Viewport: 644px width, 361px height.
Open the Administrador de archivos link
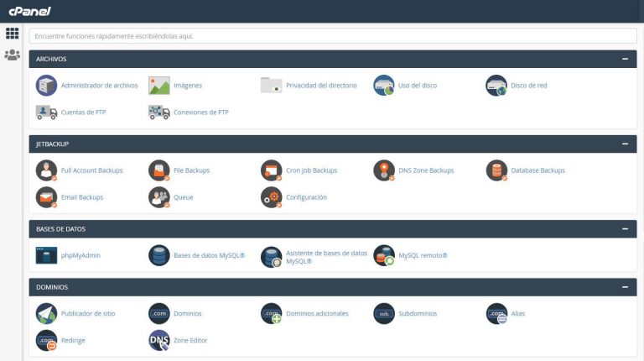100,86
